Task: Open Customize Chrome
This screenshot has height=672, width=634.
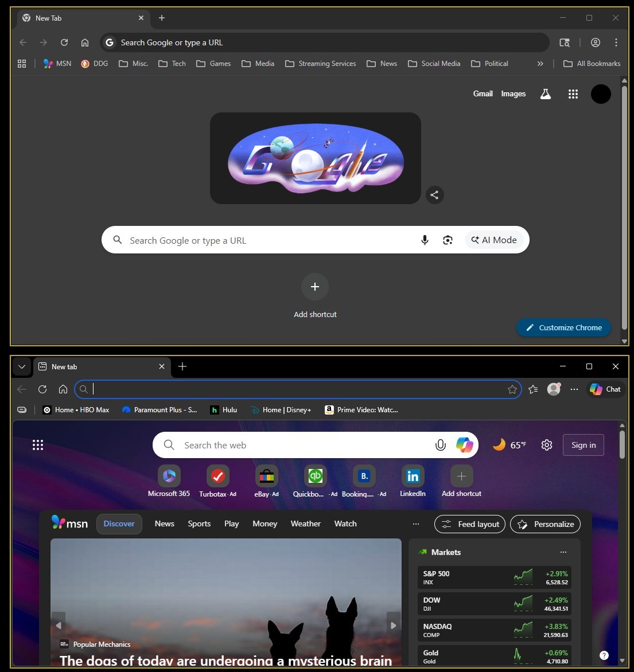Action: pos(563,327)
